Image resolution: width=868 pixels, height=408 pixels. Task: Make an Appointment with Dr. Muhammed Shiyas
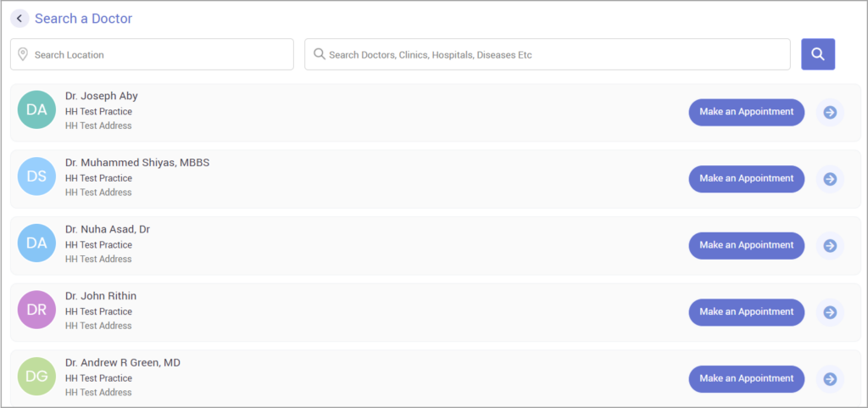coord(746,179)
